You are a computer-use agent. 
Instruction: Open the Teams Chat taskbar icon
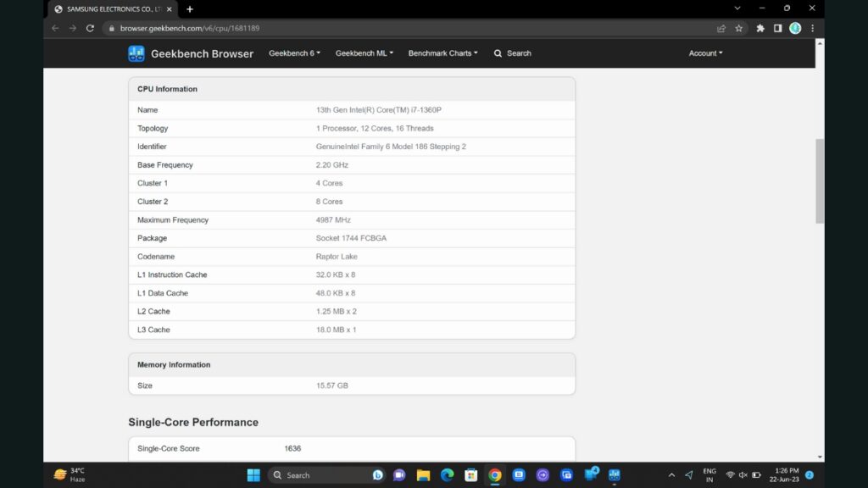pos(399,474)
